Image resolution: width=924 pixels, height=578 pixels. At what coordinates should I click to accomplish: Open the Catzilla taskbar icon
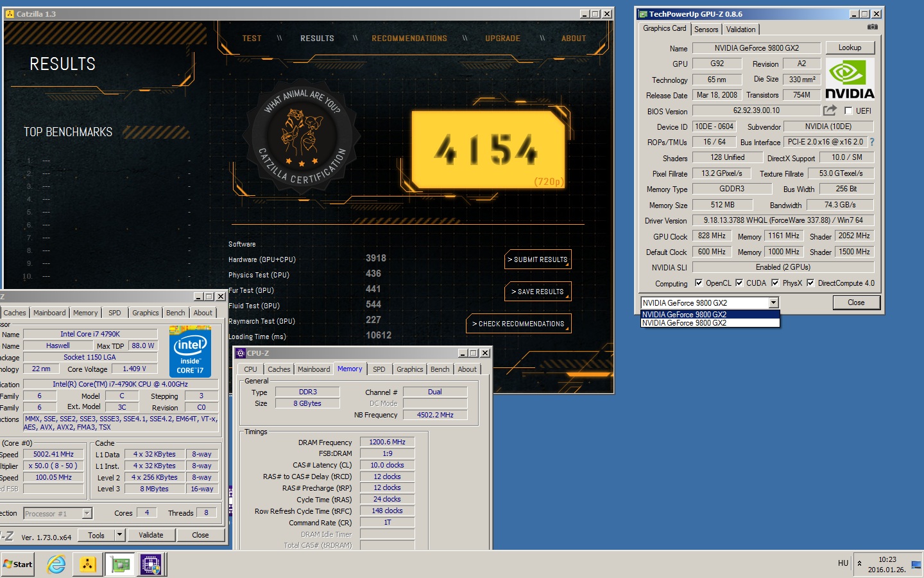click(x=87, y=565)
